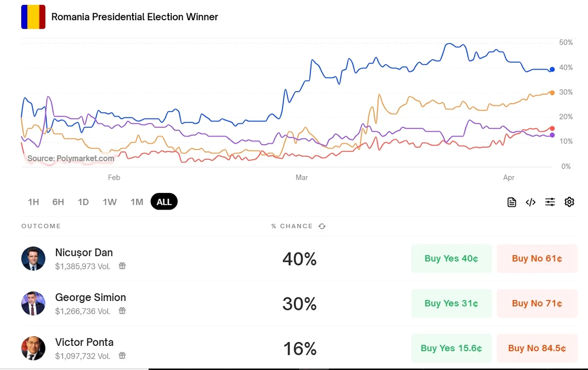Open the document notes icon
Screen dimensions: 588x370
point(511,202)
